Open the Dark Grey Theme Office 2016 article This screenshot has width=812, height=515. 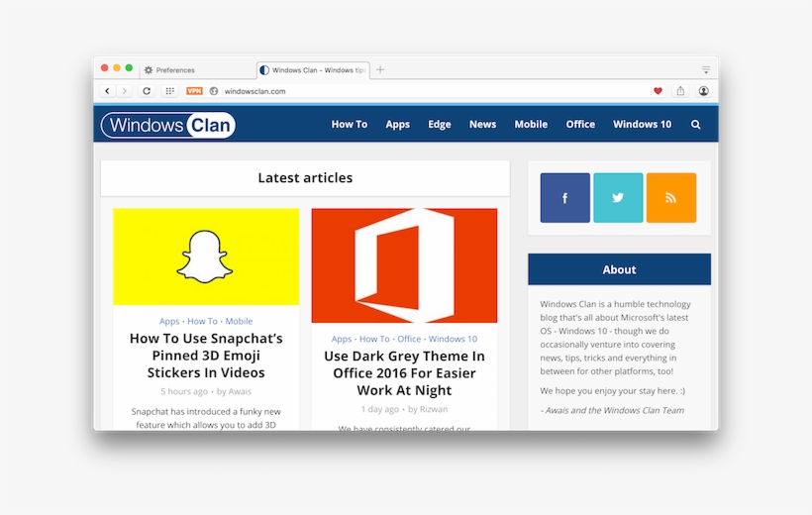[x=404, y=372]
